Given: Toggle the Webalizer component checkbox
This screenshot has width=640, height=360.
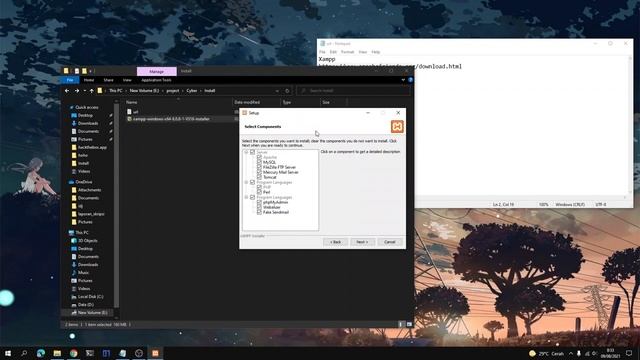Looking at the screenshot, I should [x=259, y=207].
